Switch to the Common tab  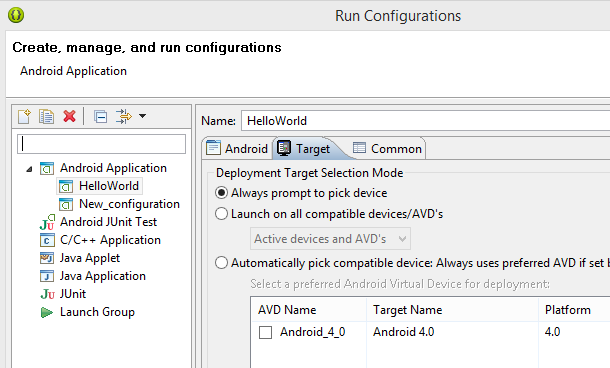pos(387,148)
